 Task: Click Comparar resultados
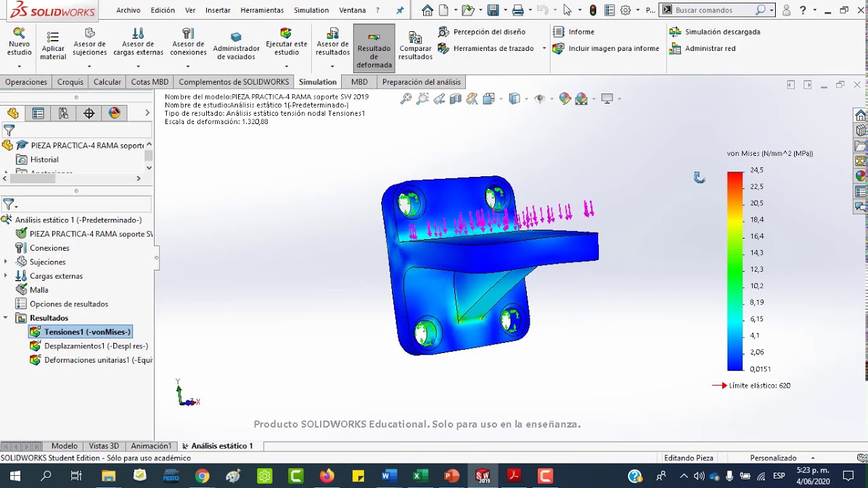pos(416,46)
